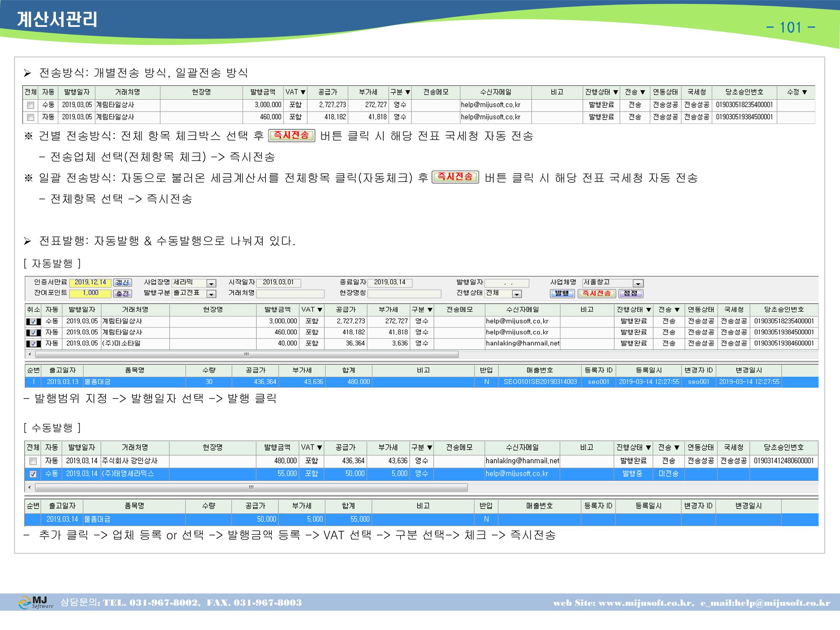Click left scroll arrow in 수동발행 grid
The height and width of the screenshot is (630, 840).
point(29,488)
